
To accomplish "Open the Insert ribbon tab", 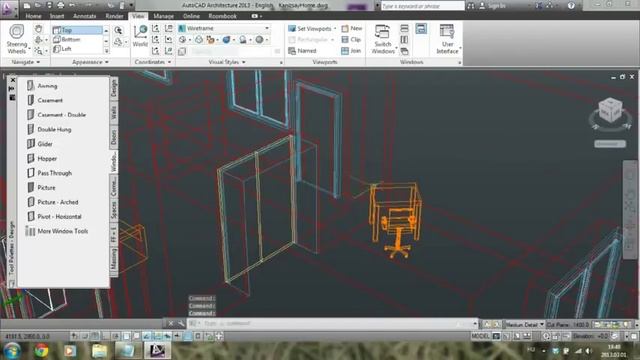I will [x=57, y=16].
